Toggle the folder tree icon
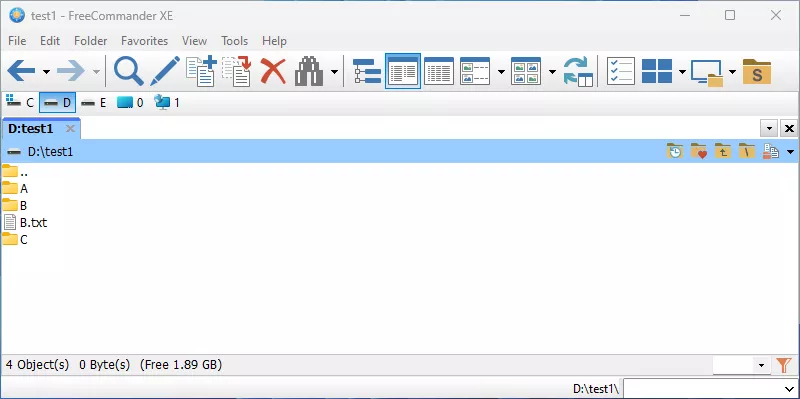This screenshot has width=800, height=399. tap(367, 71)
